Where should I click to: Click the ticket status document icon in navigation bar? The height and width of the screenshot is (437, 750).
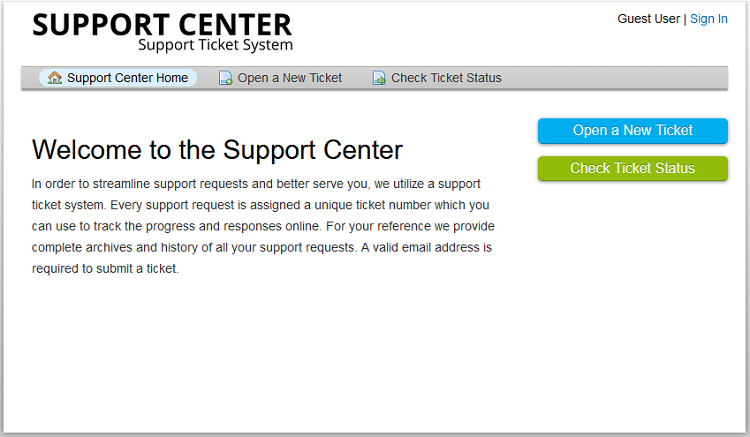[379, 78]
